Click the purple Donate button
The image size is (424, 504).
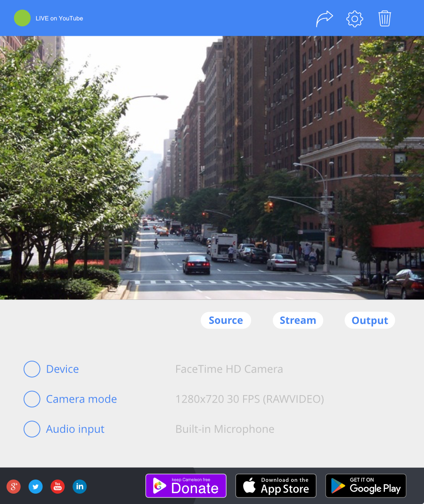point(186,486)
